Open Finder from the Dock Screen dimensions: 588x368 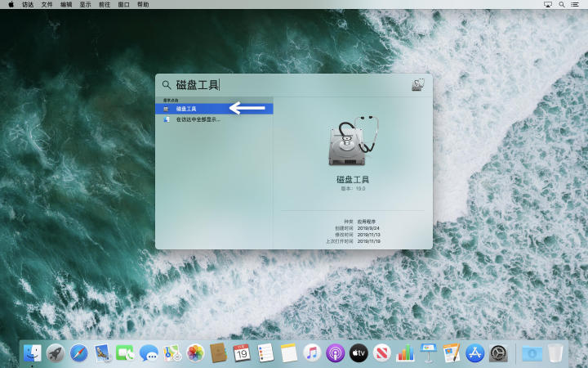pyautogui.click(x=32, y=353)
